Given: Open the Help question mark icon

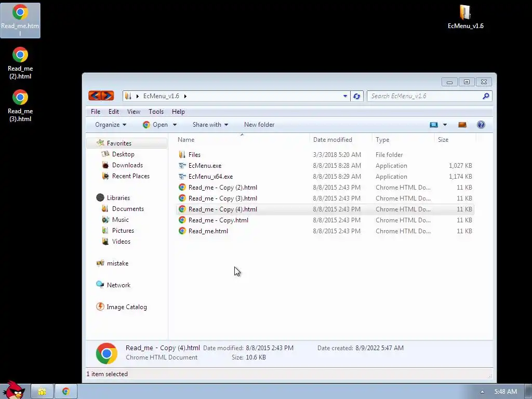Looking at the screenshot, I should (481, 125).
